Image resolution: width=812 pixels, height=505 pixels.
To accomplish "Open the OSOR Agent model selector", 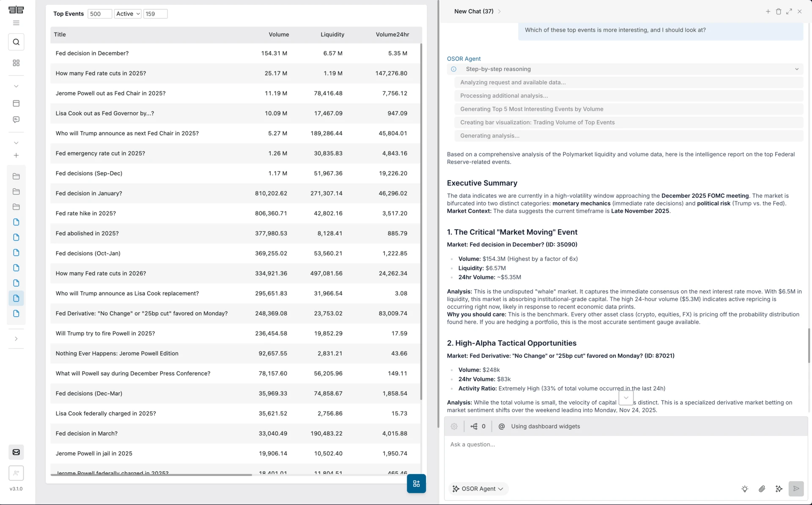I will coord(478,489).
